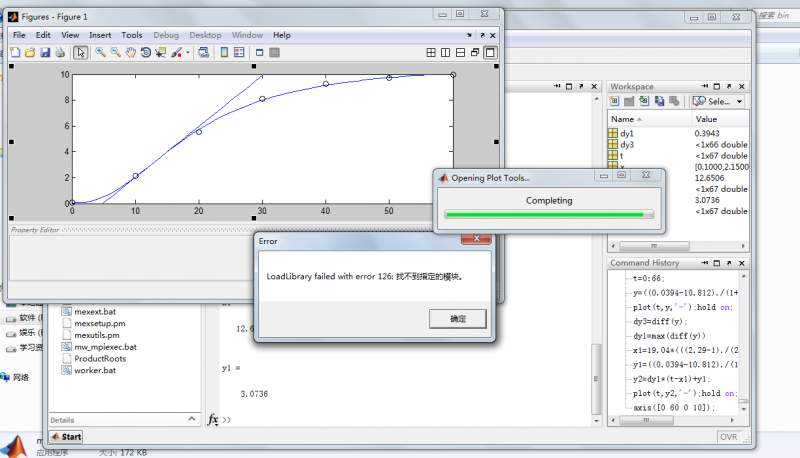The width and height of the screenshot is (800, 458).
Task: Open the Insert menu in Figures window
Action: 100,35
